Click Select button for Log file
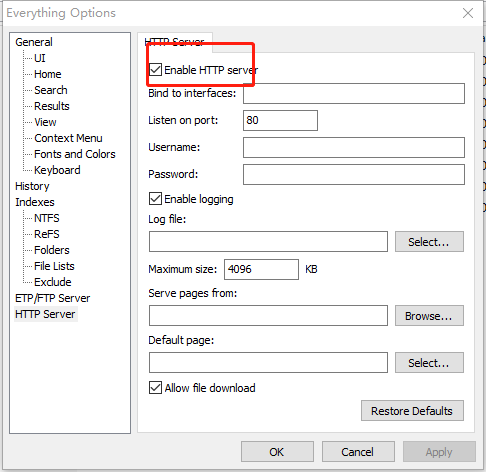Image resolution: width=486 pixels, height=472 pixels. point(429,242)
